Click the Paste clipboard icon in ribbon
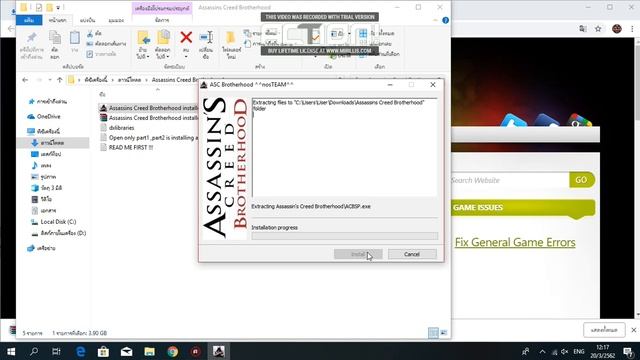The width and height of the screenshot is (640, 360). [75, 38]
